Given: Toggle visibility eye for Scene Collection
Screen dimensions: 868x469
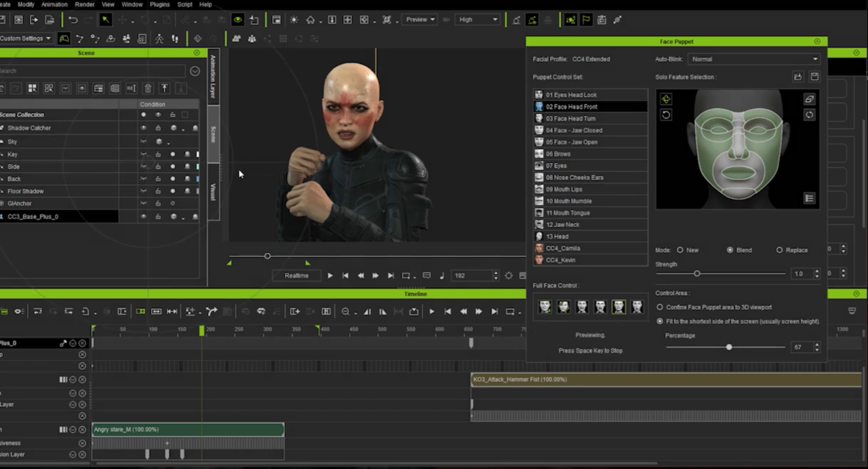Looking at the screenshot, I should pos(158,115).
